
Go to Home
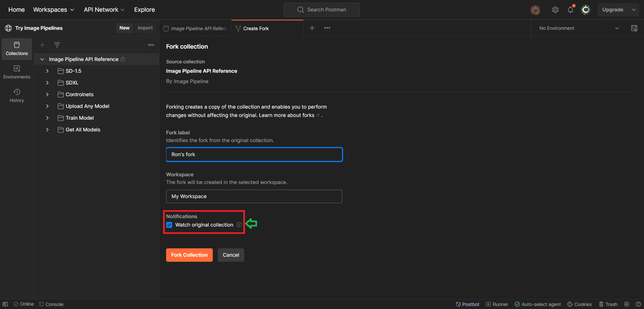tap(16, 10)
